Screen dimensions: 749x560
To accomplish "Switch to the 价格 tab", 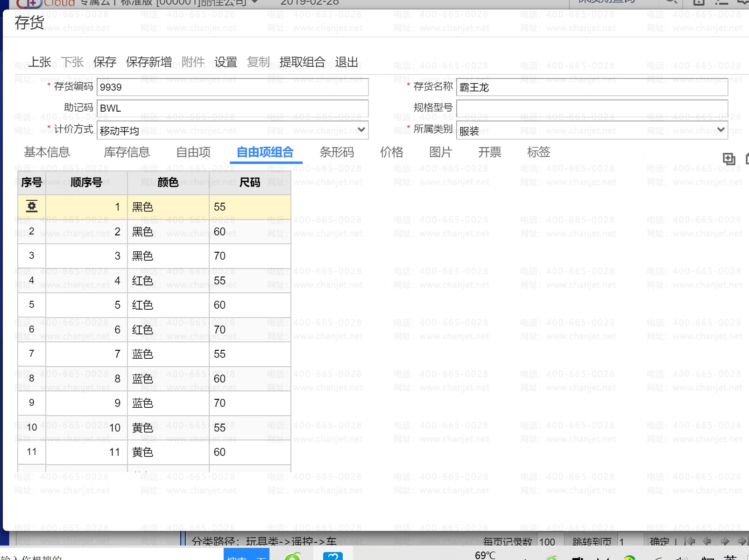I will (391, 152).
